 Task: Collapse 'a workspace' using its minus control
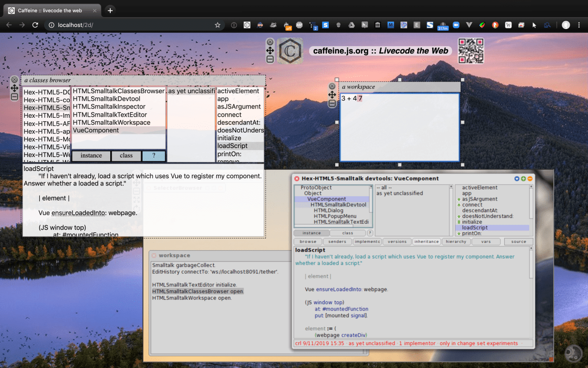click(332, 103)
